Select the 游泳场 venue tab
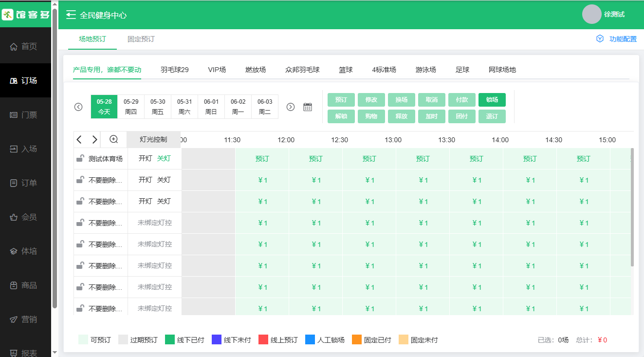The height and width of the screenshot is (357, 644). [426, 70]
